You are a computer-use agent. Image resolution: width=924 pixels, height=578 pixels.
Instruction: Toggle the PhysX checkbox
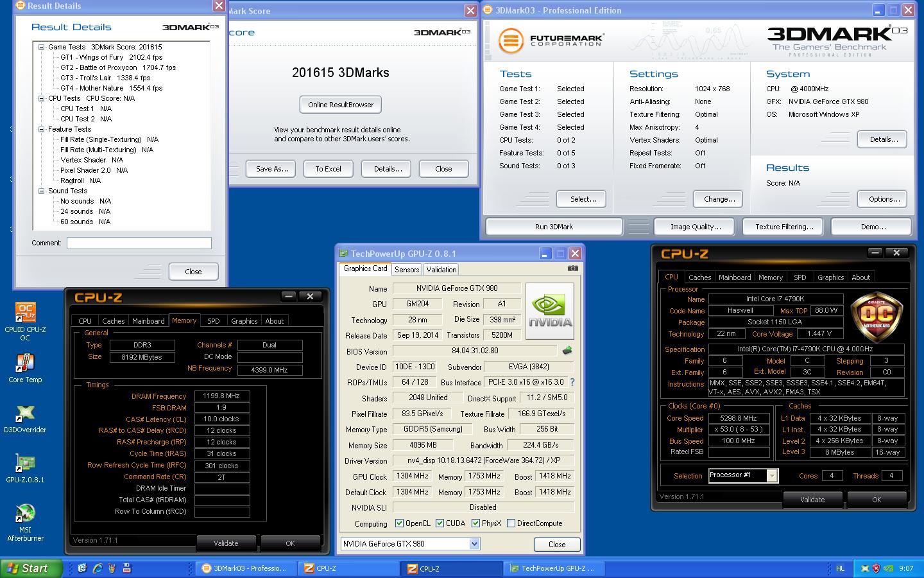(475, 523)
